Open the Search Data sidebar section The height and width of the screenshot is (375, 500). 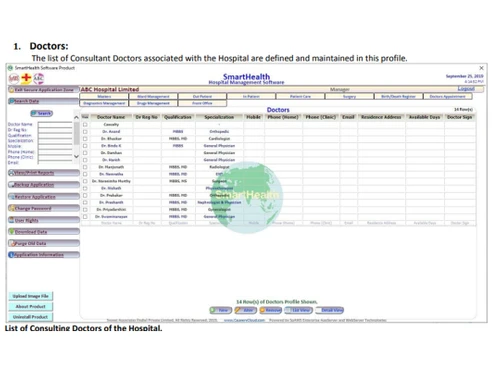pyautogui.click(x=44, y=101)
